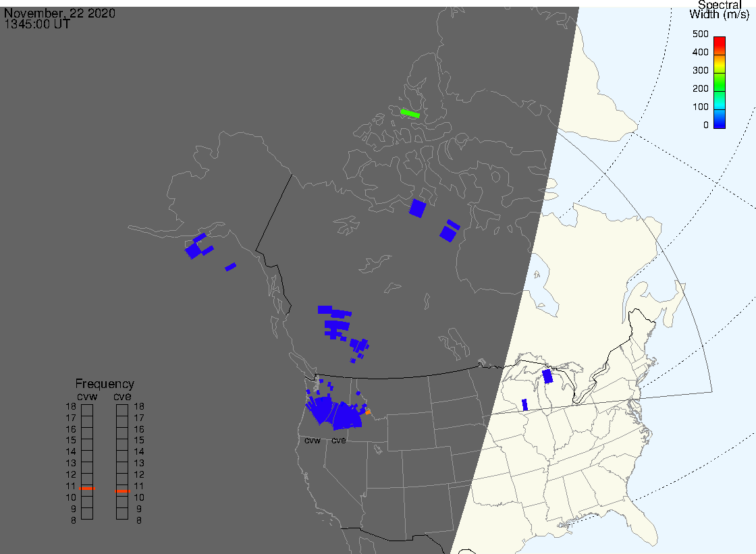The image size is (756, 554).
Task: Click the time stamp '1345:00 UT'
Action: tap(37, 24)
